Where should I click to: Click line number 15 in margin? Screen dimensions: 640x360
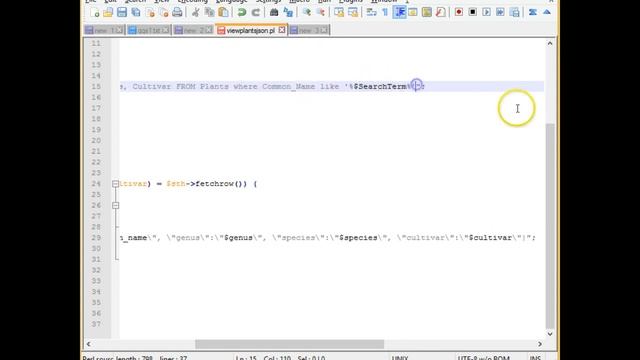[x=96, y=87]
